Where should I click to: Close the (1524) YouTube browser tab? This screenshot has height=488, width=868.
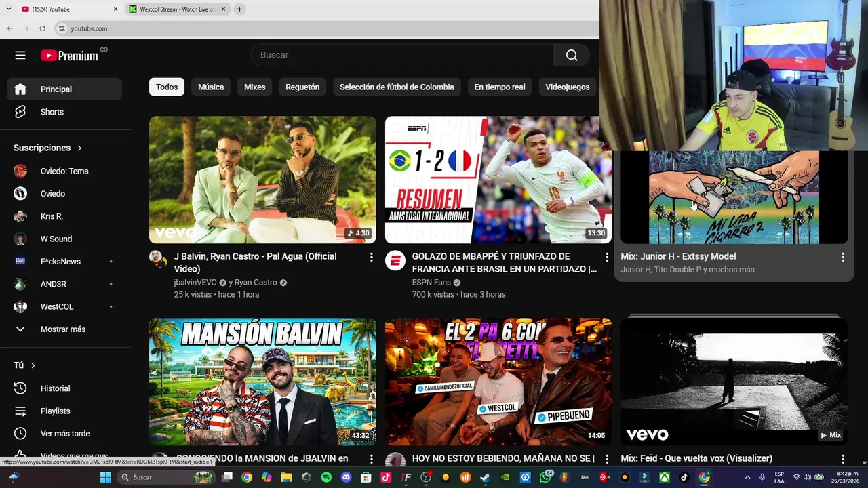tap(115, 9)
